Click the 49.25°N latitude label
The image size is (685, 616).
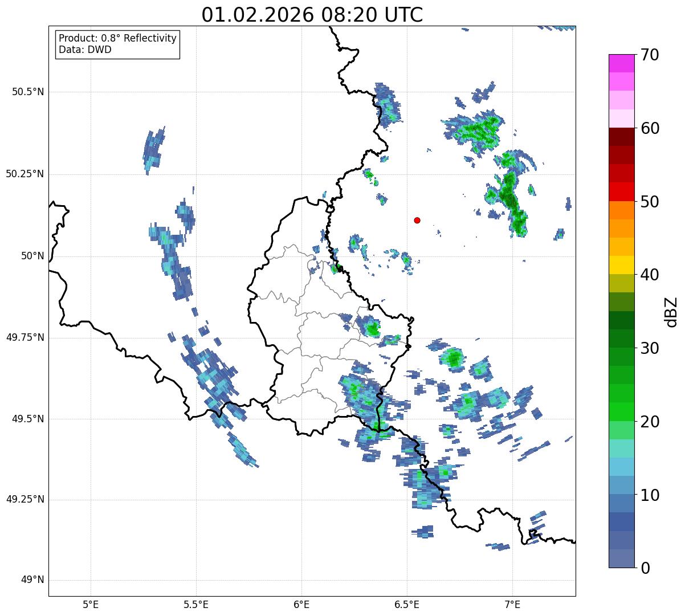25,499
